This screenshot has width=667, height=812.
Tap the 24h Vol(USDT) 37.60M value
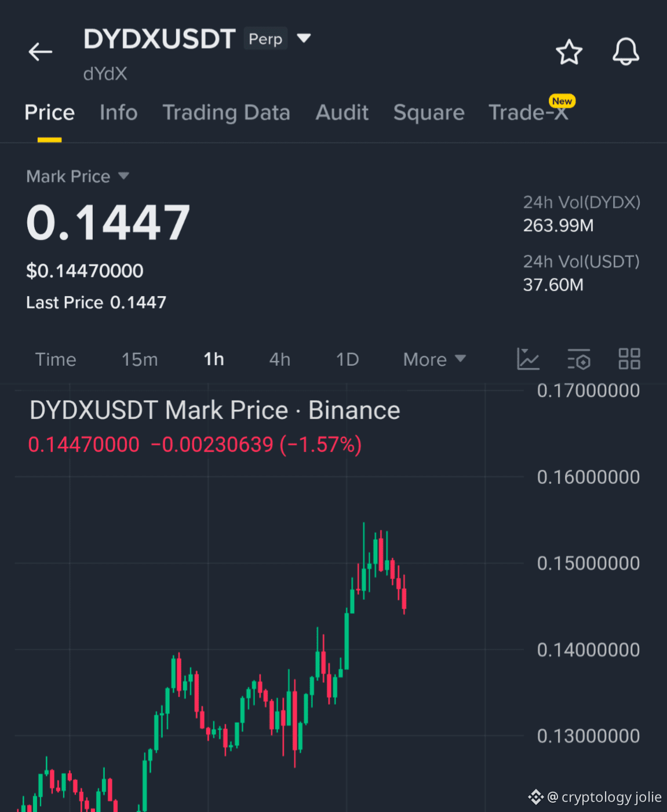[553, 285]
